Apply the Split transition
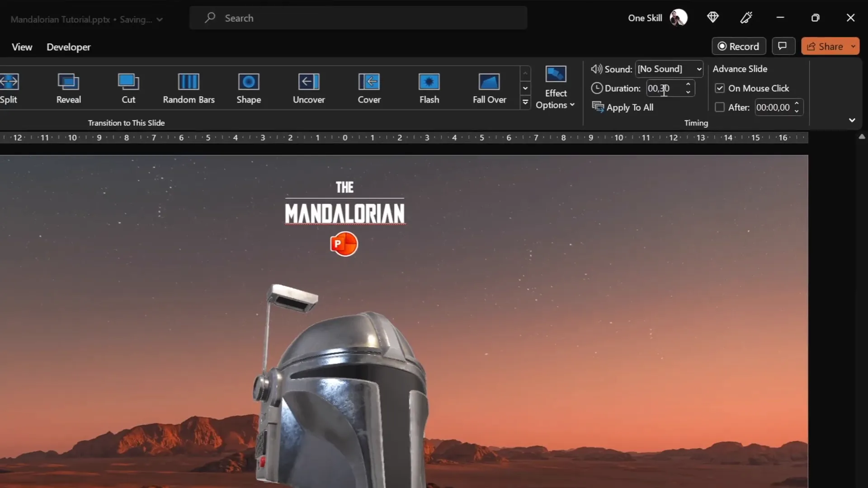The width and height of the screenshot is (868, 488). 9,89
